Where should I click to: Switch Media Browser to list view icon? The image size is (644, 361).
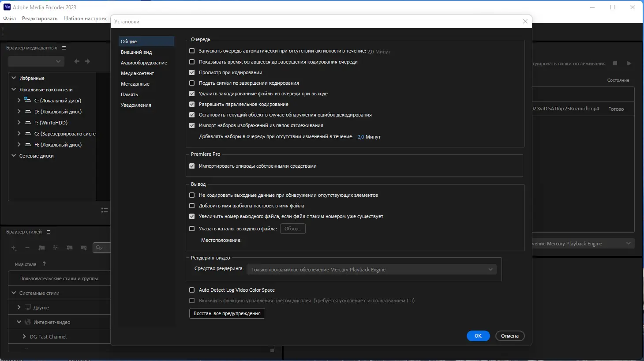coord(105,210)
